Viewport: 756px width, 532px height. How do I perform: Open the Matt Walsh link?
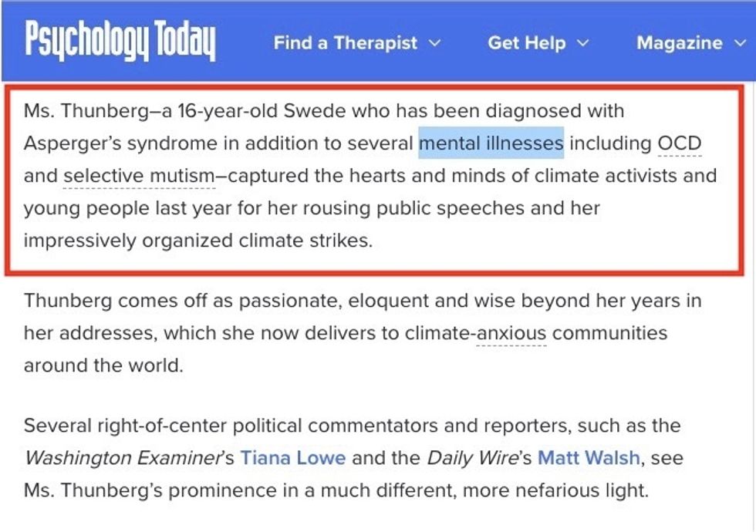pyautogui.click(x=589, y=458)
